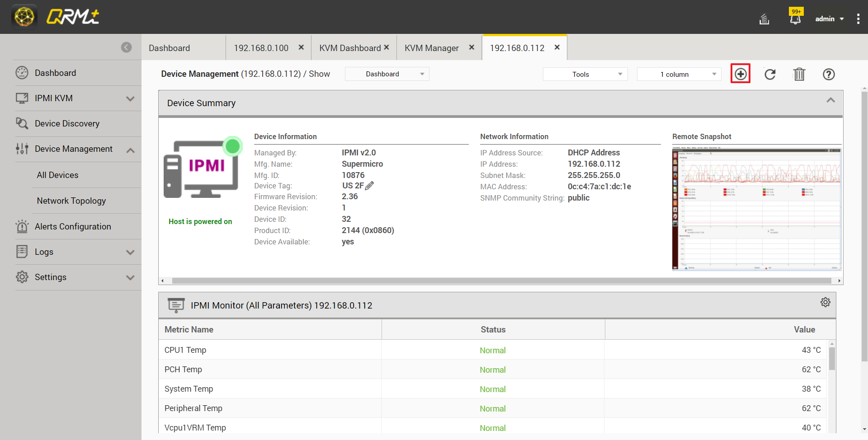Click the Remote Snapshot thumbnail
Viewport: 868px width, 440px height.
(756, 209)
